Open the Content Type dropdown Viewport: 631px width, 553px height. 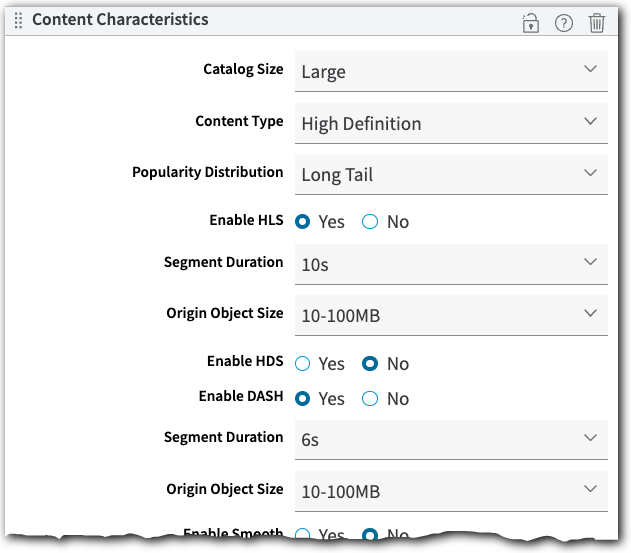450,123
